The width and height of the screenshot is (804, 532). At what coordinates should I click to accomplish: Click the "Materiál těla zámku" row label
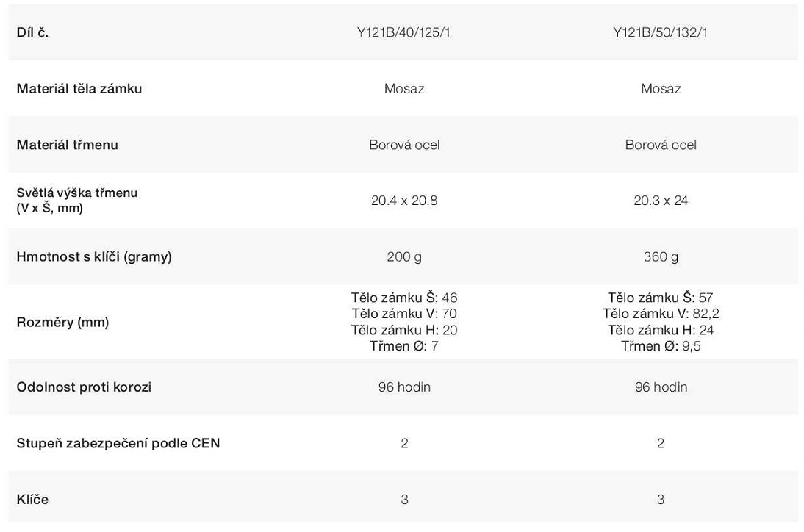79,88
